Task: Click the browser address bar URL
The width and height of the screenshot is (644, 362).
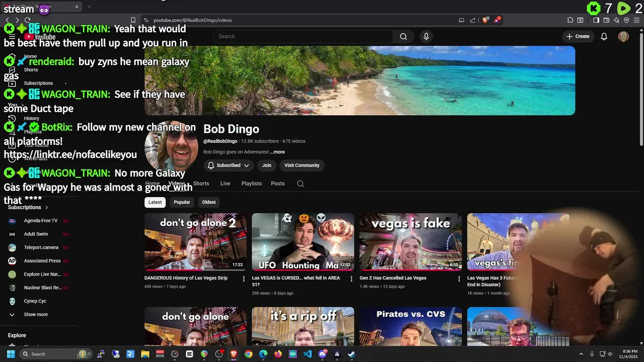Action: coord(193,20)
